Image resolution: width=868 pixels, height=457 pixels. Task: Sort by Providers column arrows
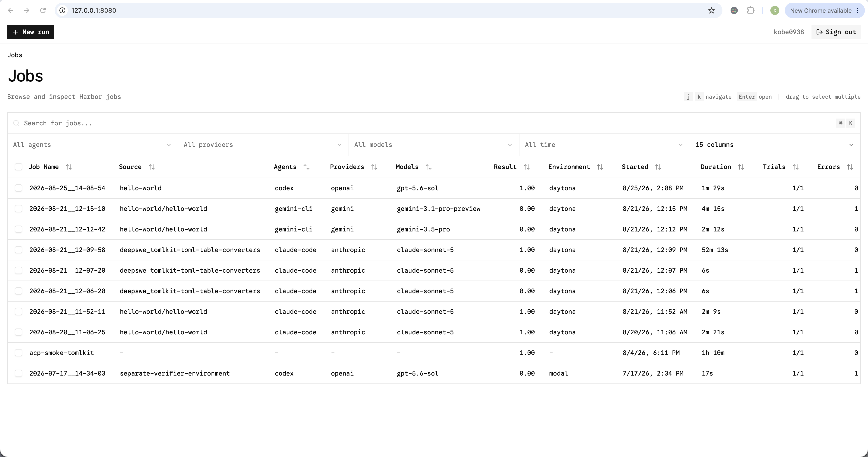coord(374,167)
